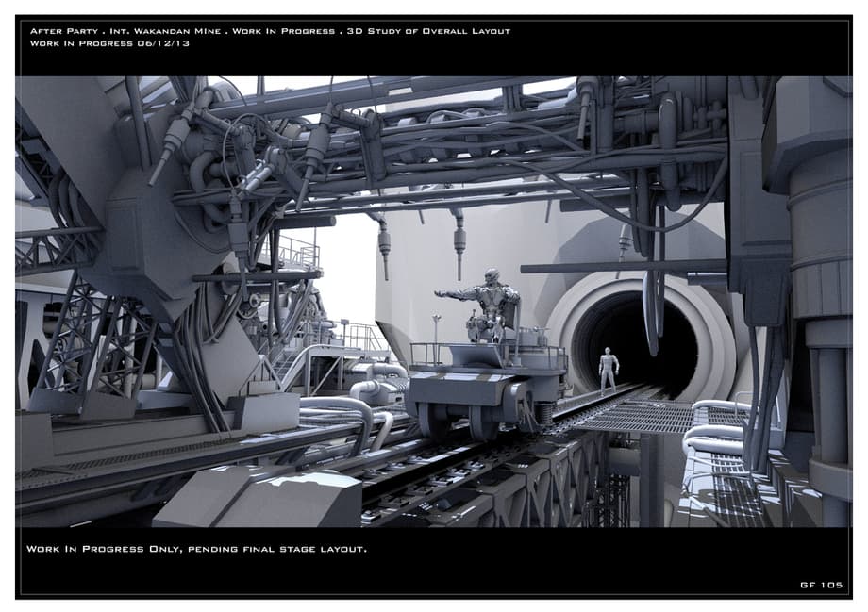Image resolution: width=868 pixels, height=612 pixels.
Task: Click the metal grate platform beside the tracks
Action: pyautogui.click(x=640, y=415)
